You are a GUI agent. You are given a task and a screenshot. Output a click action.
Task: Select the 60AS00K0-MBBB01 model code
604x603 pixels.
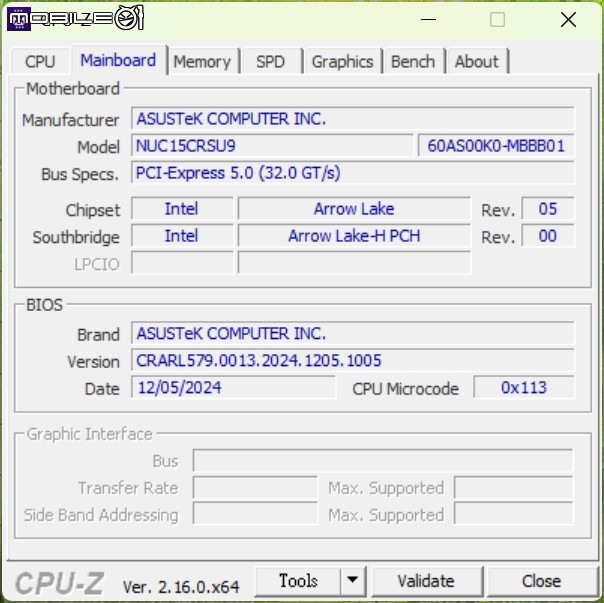coord(496,146)
